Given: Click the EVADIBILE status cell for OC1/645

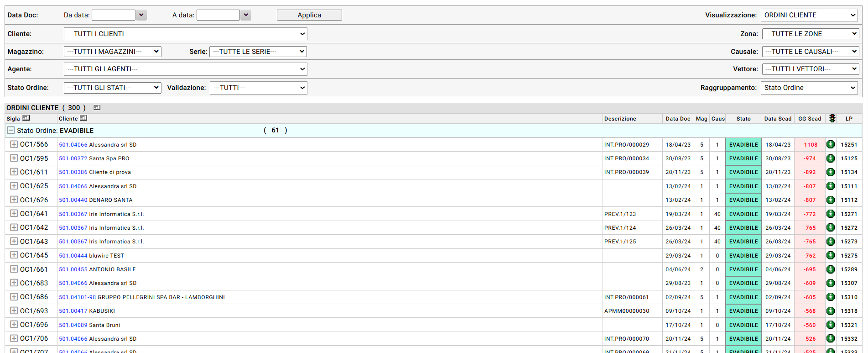Looking at the screenshot, I should (x=743, y=256).
